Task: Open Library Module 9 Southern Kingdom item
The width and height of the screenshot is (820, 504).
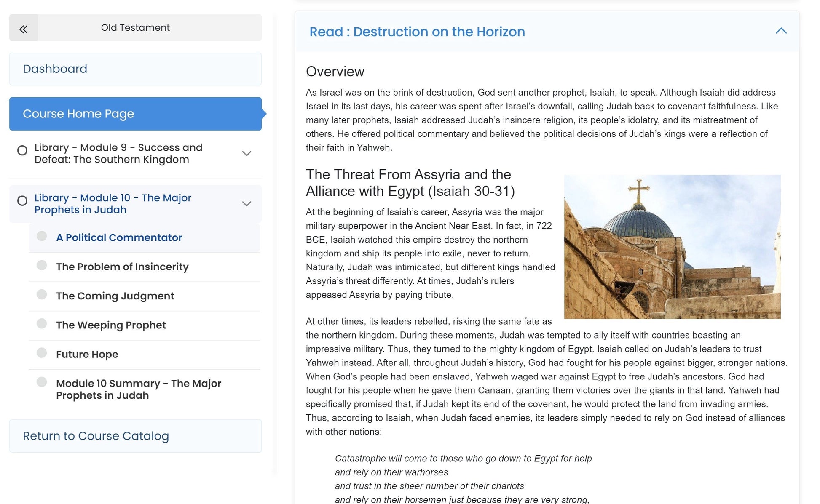Action: click(x=118, y=154)
